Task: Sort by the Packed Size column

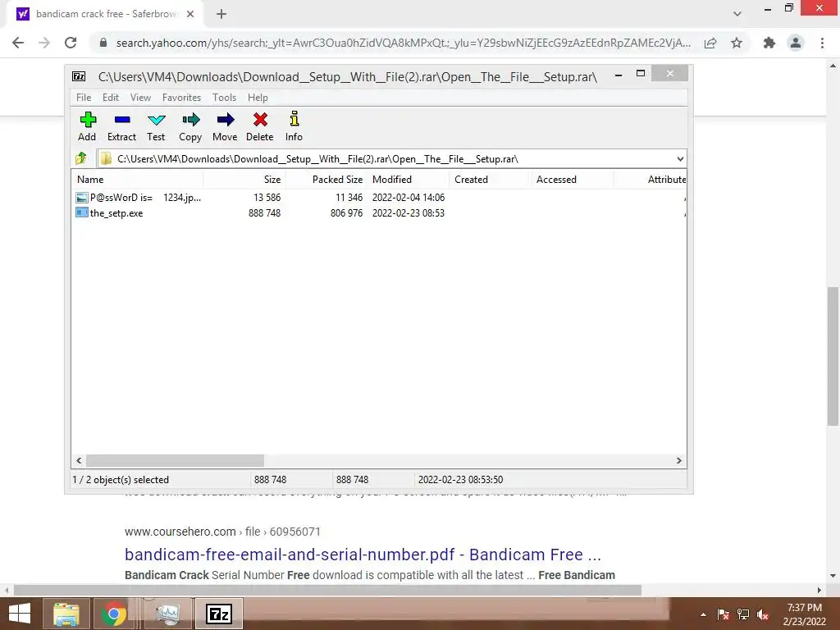Action: pos(326,180)
